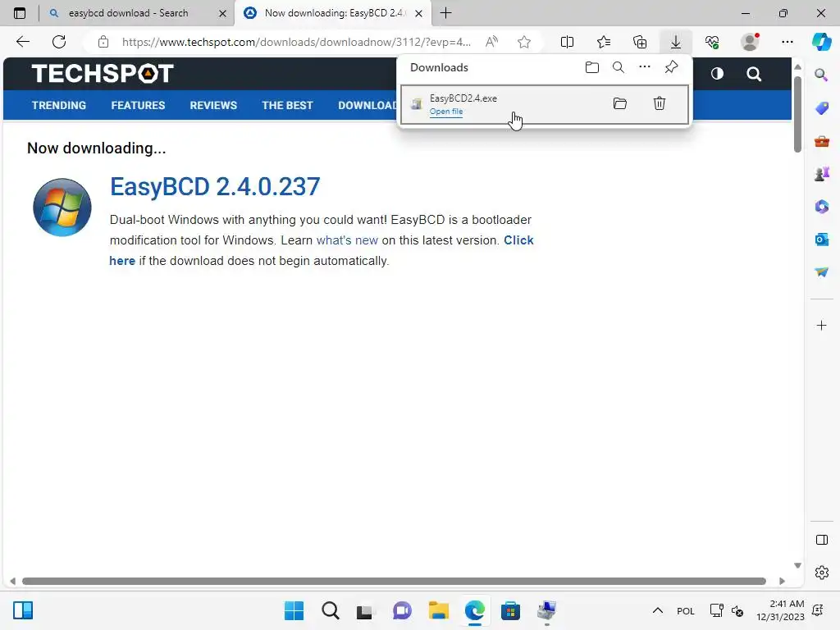The height and width of the screenshot is (630, 840).
Task: Refresh the current page
Action: (59, 42)
